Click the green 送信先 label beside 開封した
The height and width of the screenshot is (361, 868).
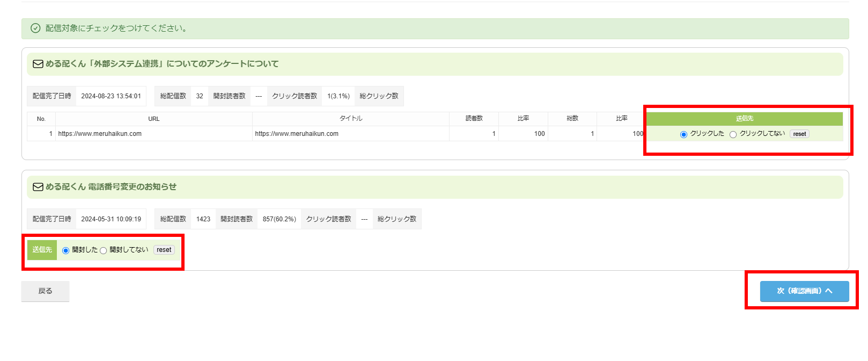pos(42,250)
